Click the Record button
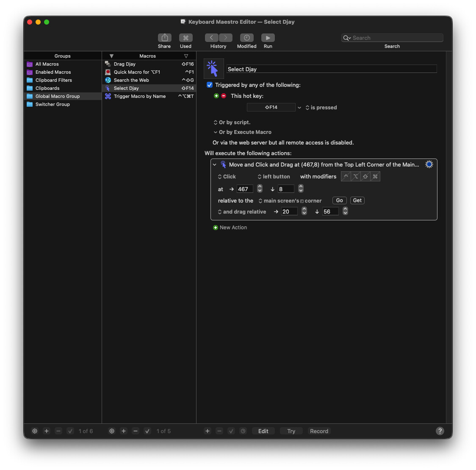The height and width of the screenshot is (470, 476). [319, 431]
